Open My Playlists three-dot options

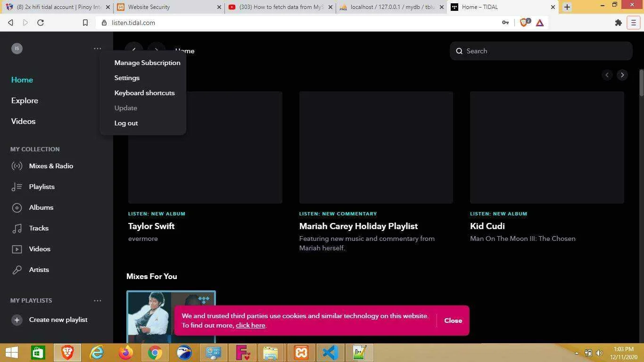click(98, 300)
